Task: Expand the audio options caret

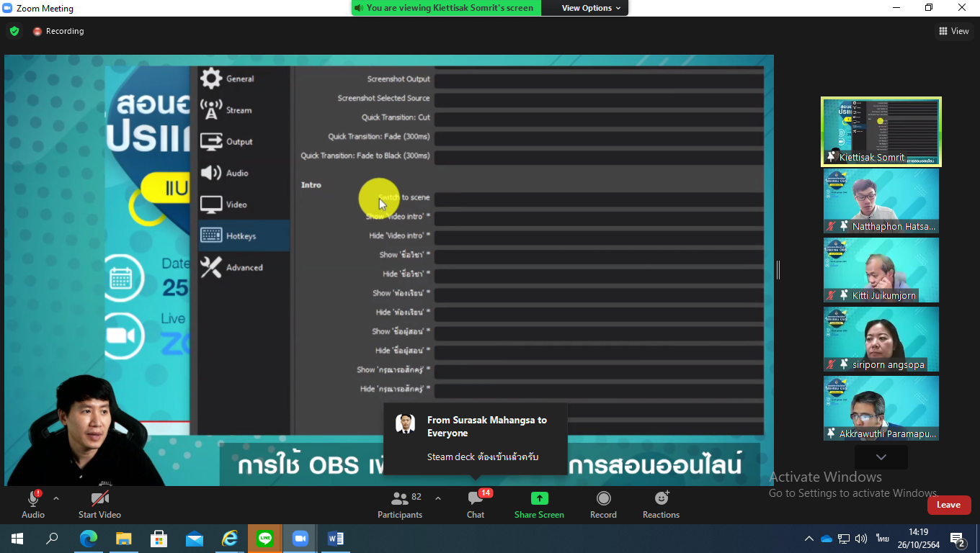Action: tap(56, 498)
